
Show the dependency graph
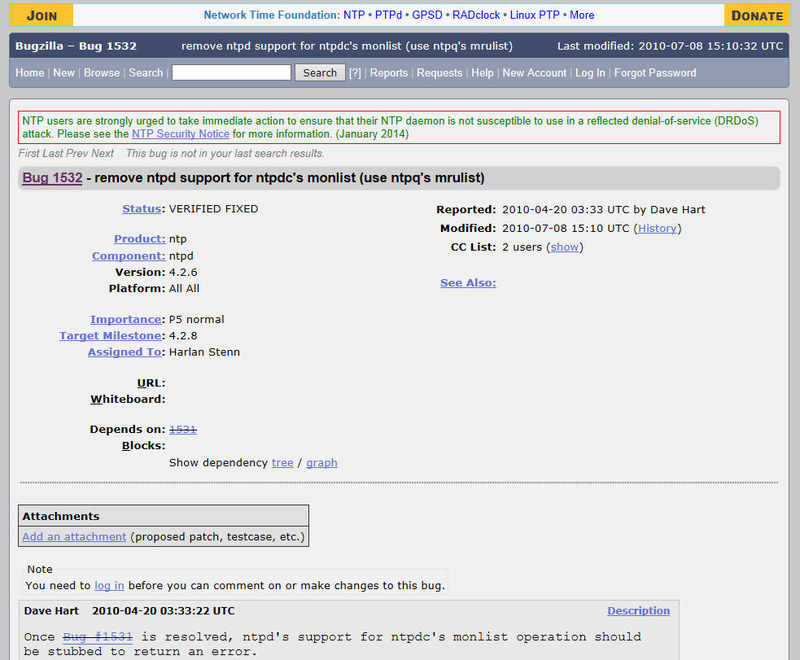(321, 463)
